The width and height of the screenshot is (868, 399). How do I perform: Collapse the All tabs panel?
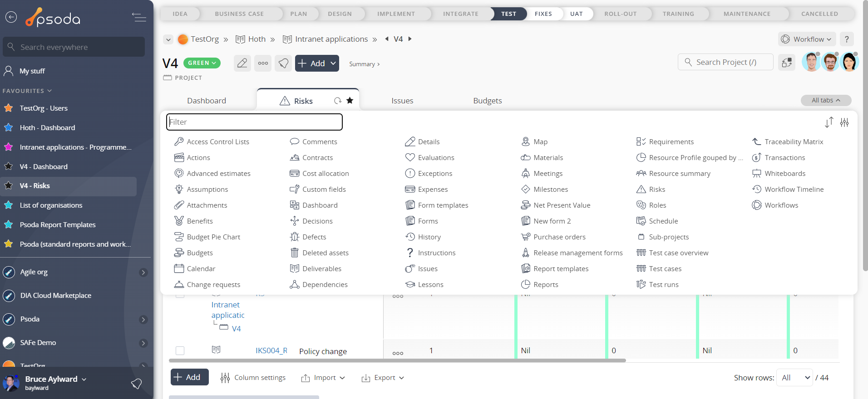click(x=826, y=100)
